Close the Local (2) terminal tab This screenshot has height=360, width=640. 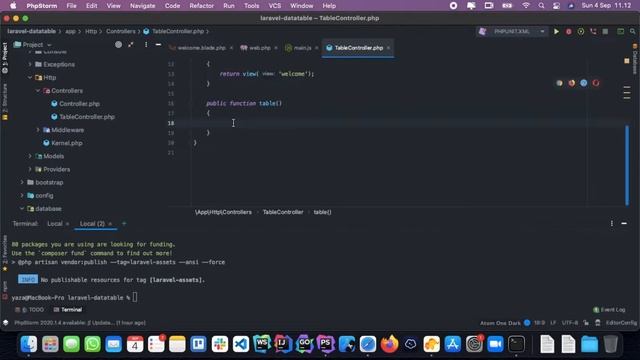coord(110,224)
